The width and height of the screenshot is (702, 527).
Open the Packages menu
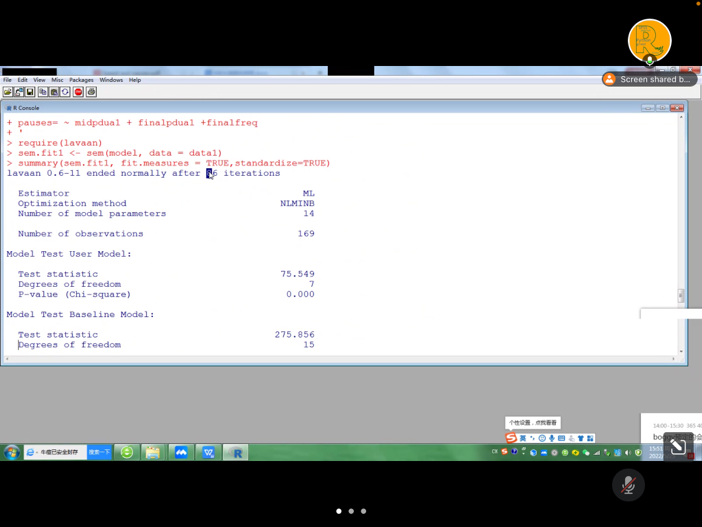click(81, 80)
